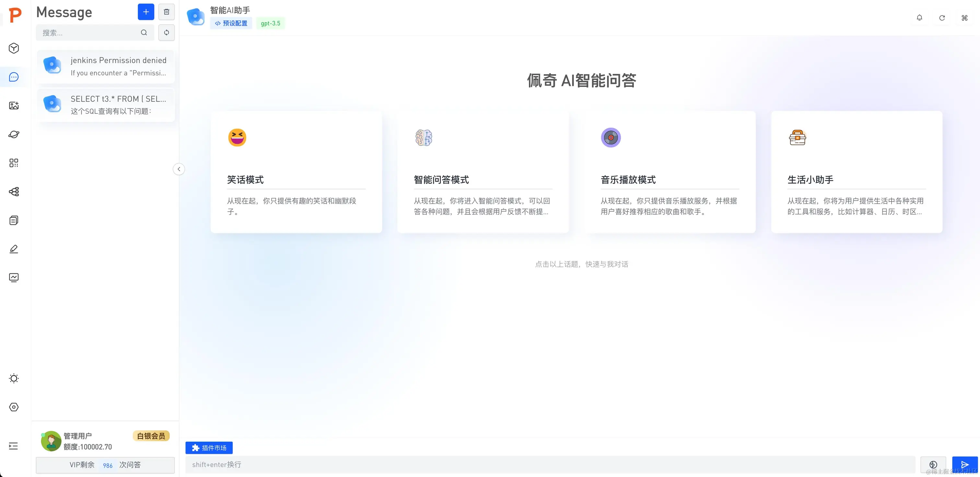The height and width of the screenshot is (477, 980).
Task: Click the 插件市场 button
Action: 209,448
